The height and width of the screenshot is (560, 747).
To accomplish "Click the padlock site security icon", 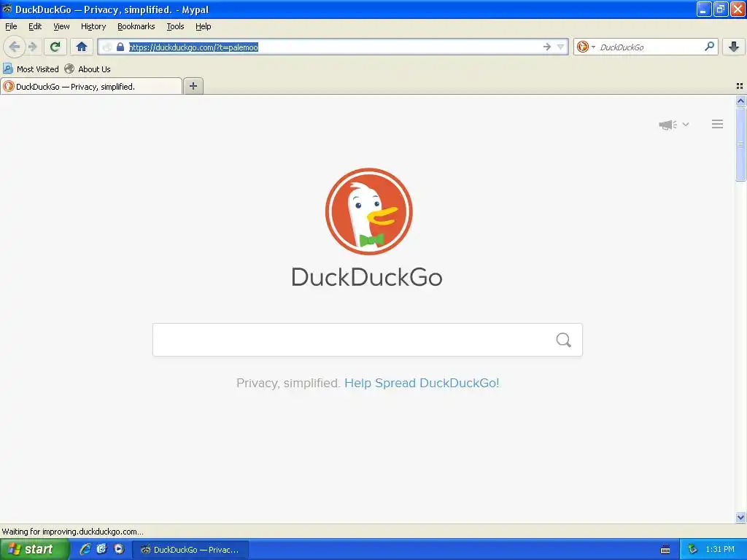I will click(x=120, y=47).
